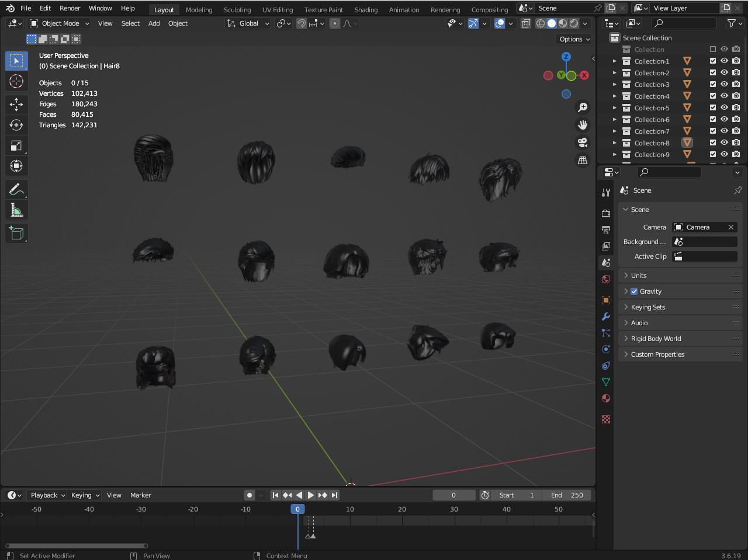Click the End frame field
The image size is (748, 560).
click(566, 495)
